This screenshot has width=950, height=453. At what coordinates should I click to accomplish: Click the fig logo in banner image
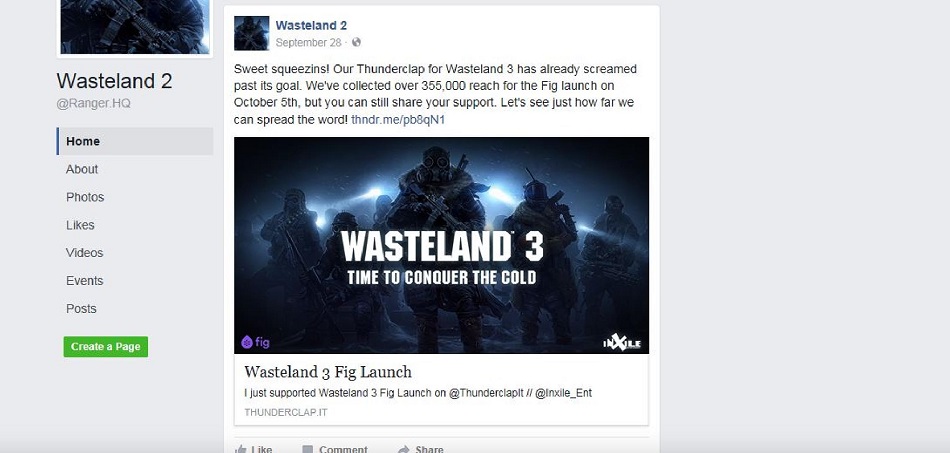click(255, 342)
